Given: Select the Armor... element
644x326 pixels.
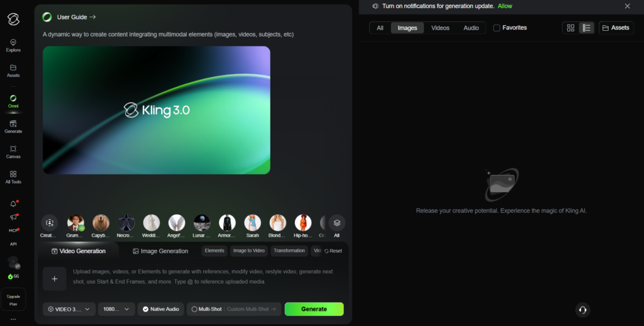Looking at the screenshot, I should tap(227, 223).
